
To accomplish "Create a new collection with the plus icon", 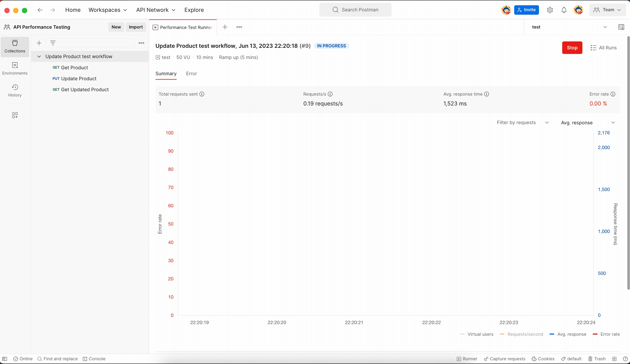I will (x=39, y=43).
